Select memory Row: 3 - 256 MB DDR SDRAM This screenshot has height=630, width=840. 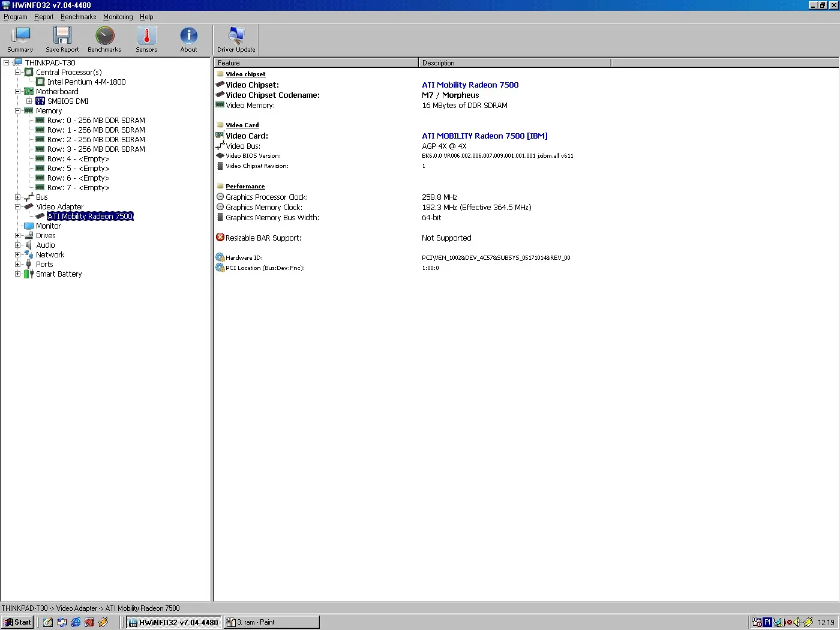click(x=96, y=149)
